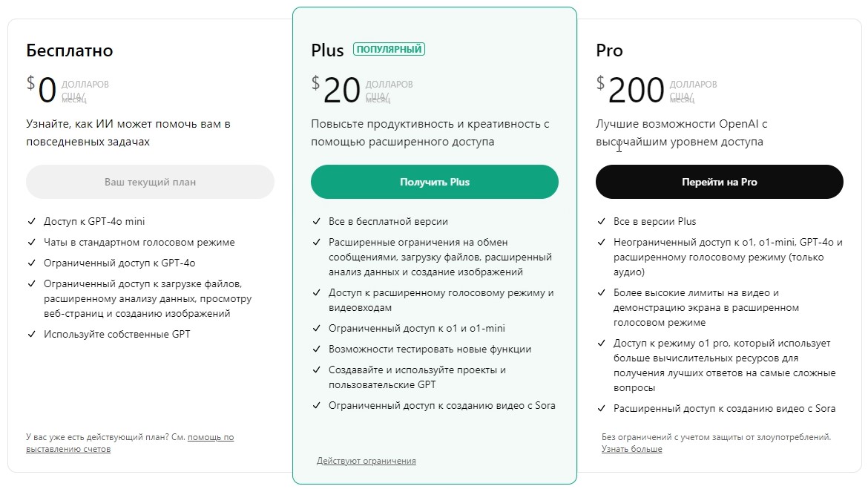Click checkmark next to Все в бесплатной версии
This screenshot has height=489, width=868.
coord(317,221)
